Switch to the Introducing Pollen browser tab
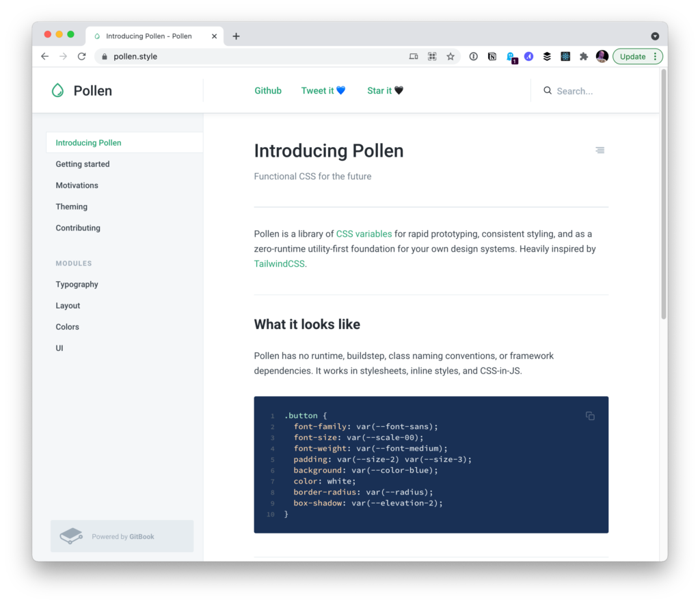Image resolution: width=700 pixels, height=604 pixels. click(x=154, y=36)
